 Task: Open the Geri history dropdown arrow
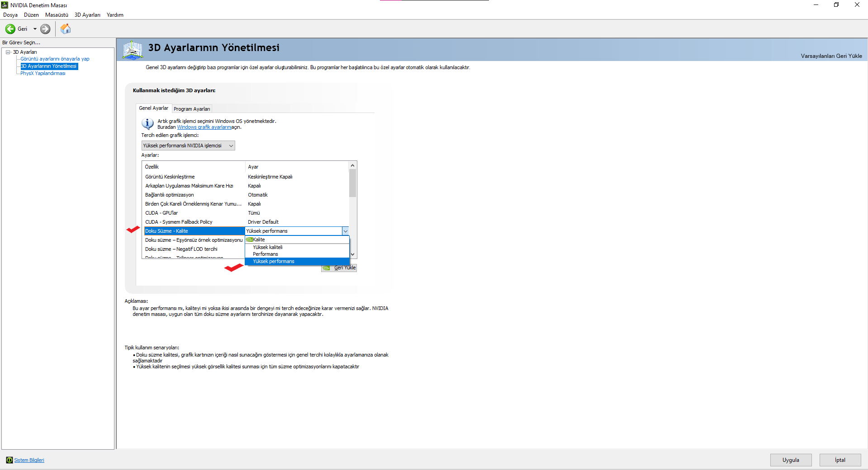[35, 29]
